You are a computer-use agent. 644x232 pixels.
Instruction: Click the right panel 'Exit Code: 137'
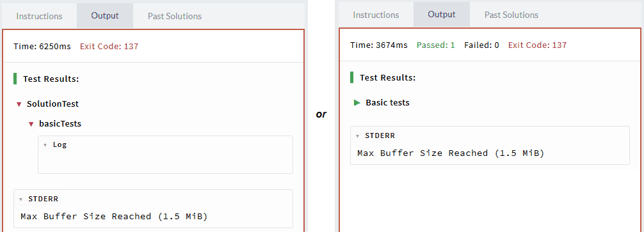[x=537, y=45]
